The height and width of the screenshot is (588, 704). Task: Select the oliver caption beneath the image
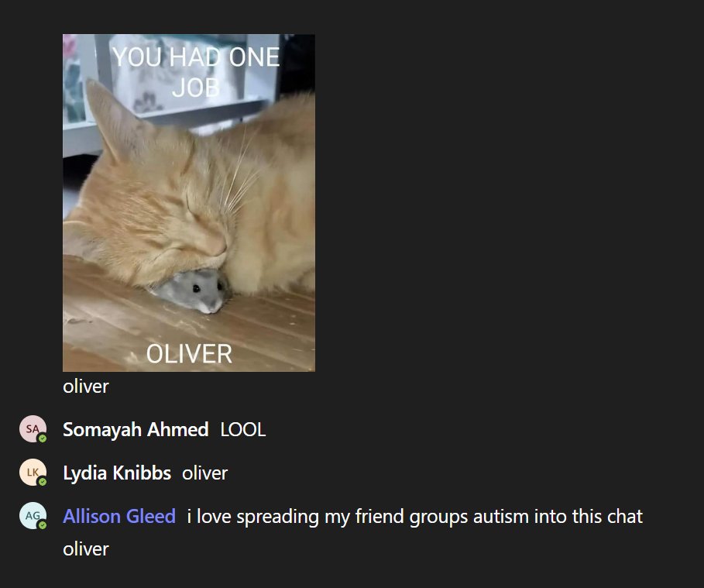[86, 387]
